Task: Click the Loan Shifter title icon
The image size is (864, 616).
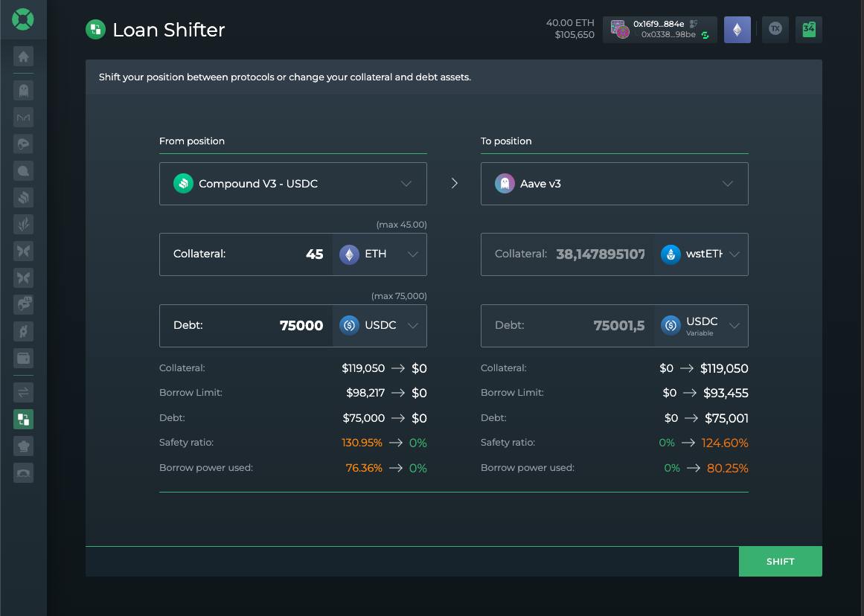Action: coord(95,29)
